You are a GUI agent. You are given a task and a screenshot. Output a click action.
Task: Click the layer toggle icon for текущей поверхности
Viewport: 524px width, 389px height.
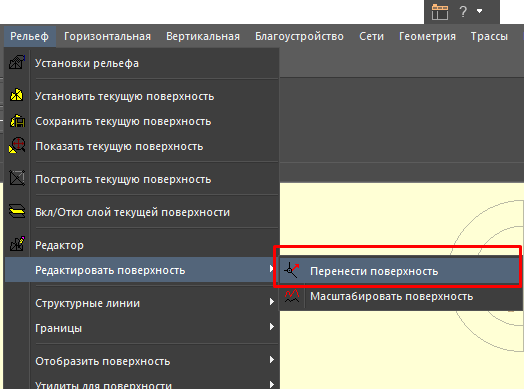17,211
